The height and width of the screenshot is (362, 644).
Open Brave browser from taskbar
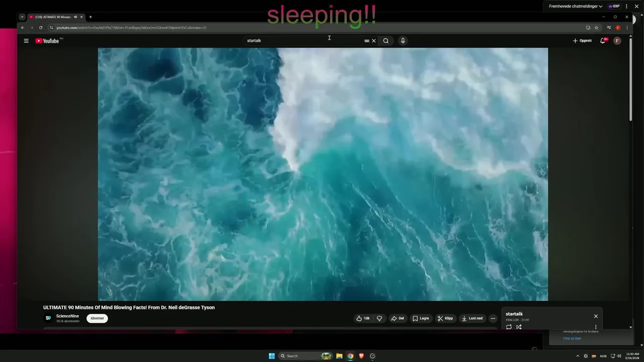(361, 356)
